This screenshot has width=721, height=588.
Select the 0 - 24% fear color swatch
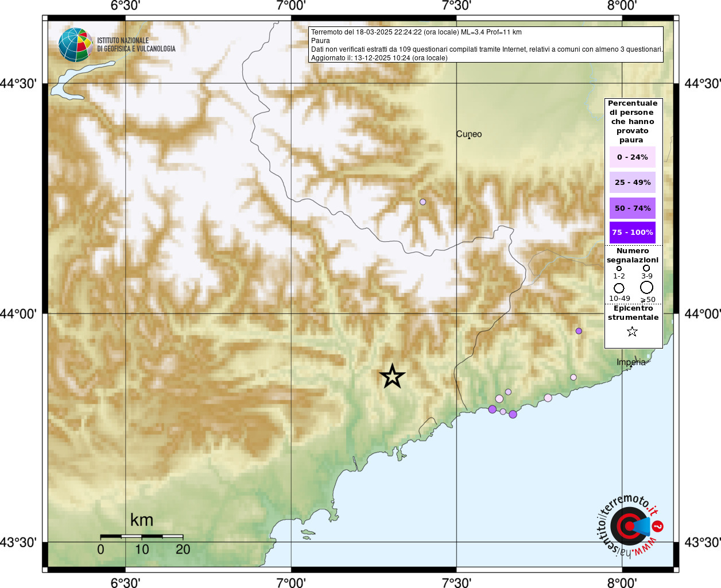pyautogui.click(x=633, y=157)
